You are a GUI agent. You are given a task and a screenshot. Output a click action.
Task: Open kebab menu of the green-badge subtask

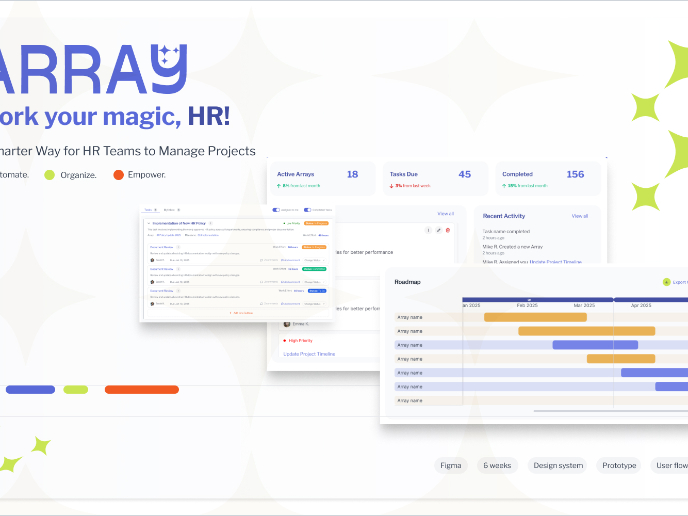[179, 269]
